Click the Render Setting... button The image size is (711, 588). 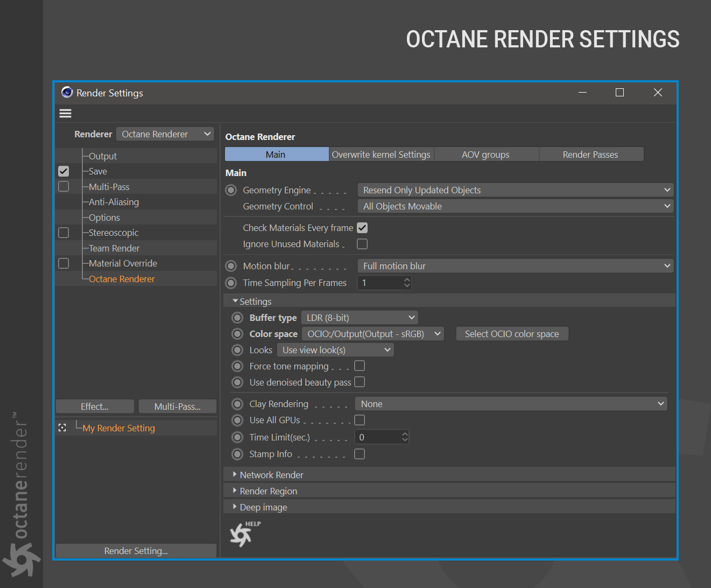coord(136,551)
